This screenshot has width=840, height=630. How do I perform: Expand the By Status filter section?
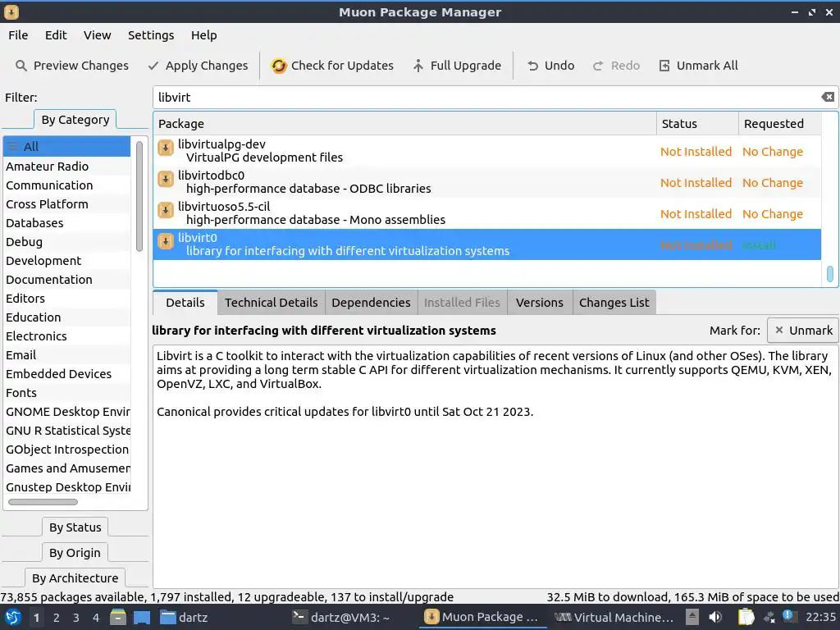point(75,527)
